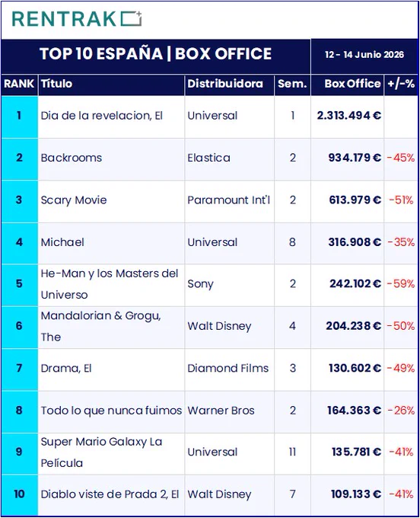The image size is (420, 518).
Task: Select the Michael row title
Action: [62, 242]
